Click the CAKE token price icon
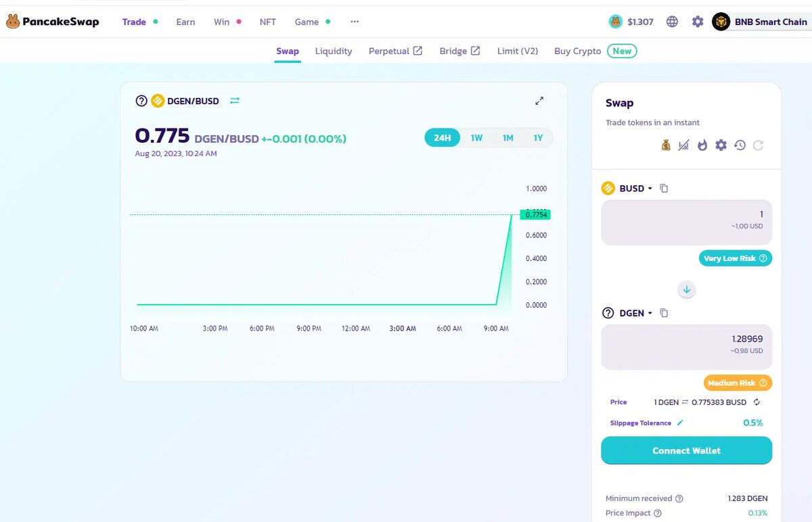 point(615,22)
